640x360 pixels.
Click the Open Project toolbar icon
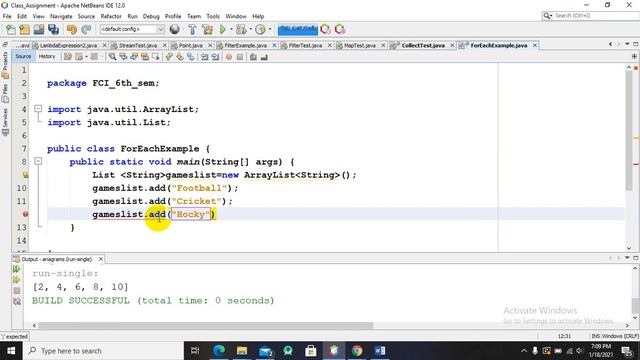click(x=39, y=29)
